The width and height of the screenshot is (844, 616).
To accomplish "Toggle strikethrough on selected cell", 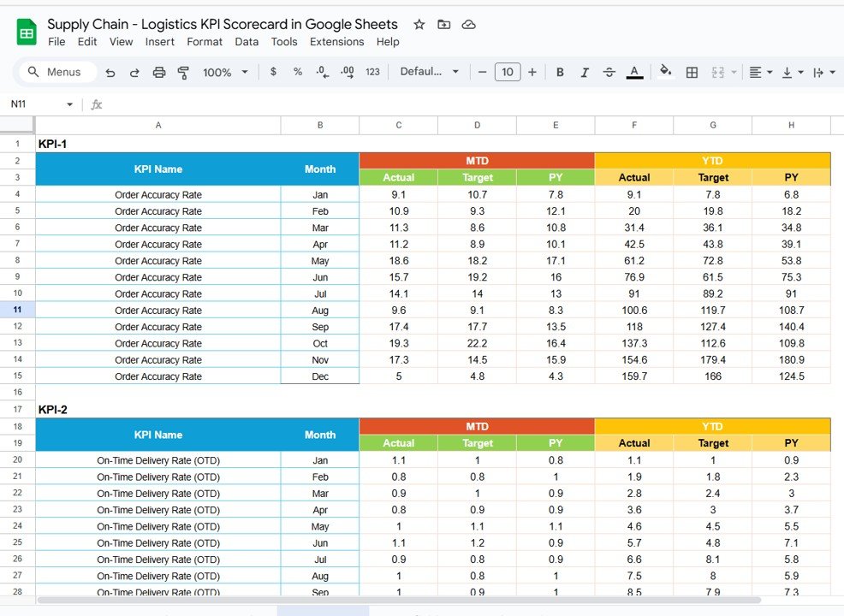I will 609,72.
